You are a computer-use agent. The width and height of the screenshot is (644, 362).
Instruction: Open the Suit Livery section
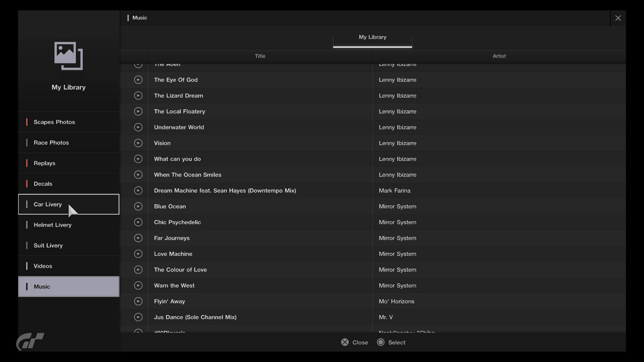coord(69,245)
